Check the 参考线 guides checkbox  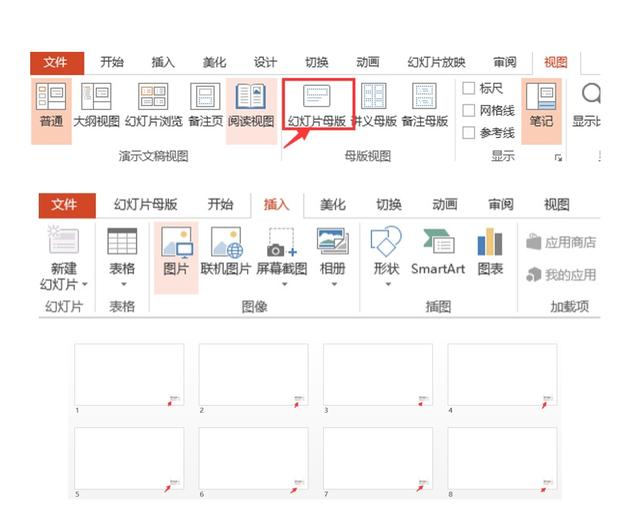[x=469, y=132]
